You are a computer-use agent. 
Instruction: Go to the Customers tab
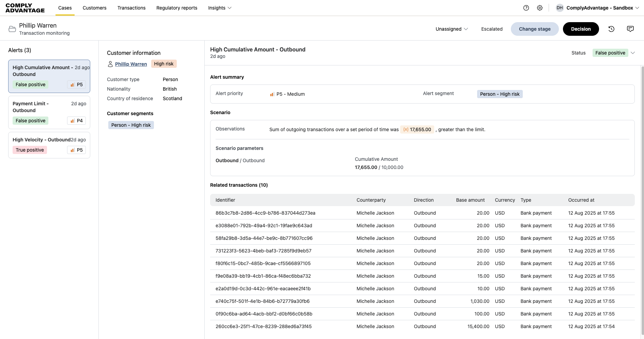94,8
